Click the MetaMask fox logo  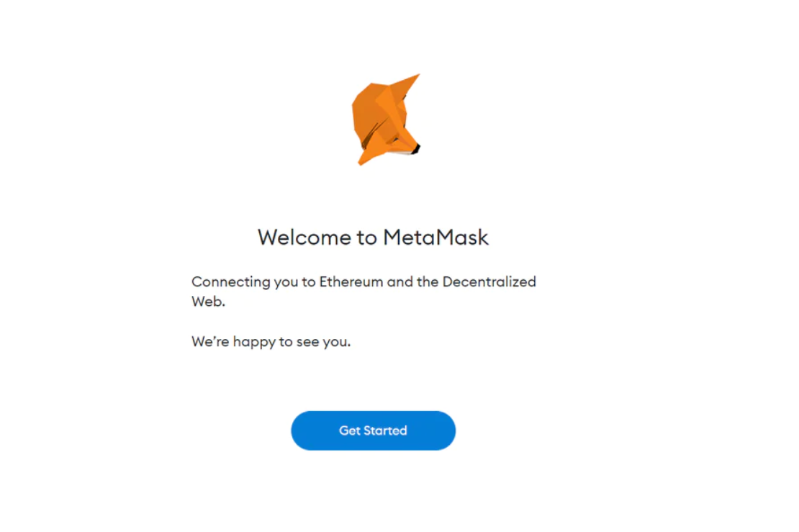tap(386, 120)
